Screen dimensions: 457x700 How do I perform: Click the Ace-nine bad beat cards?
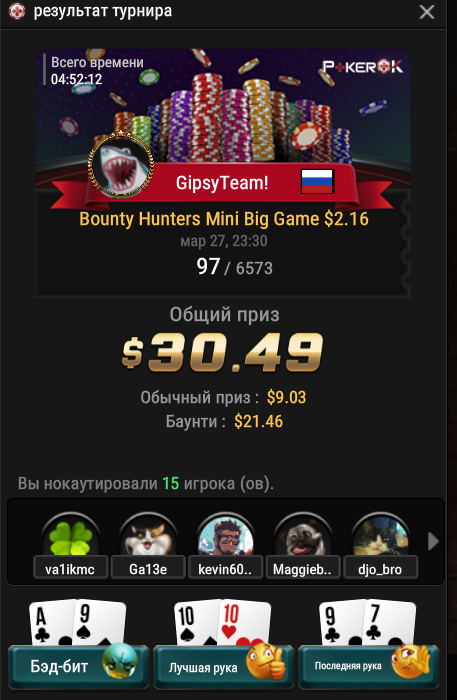[x=77, y=622]
